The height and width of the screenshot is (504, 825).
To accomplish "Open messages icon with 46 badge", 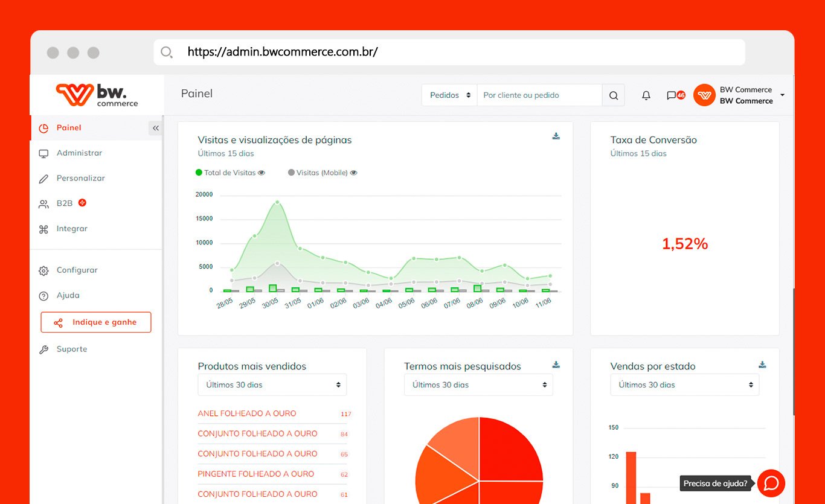I will click(x=675, y=95).
